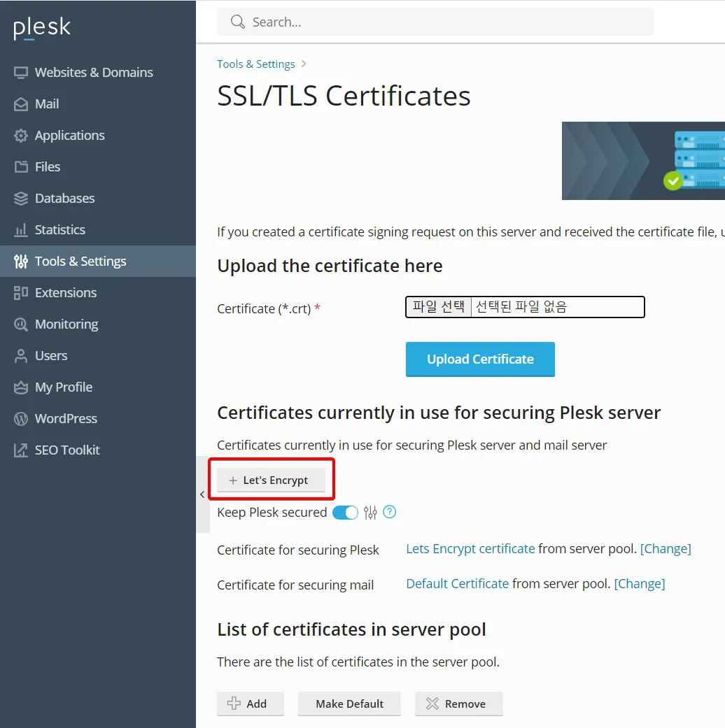Image resolution: width=725 pixels, height=728 pixels.
Task: Click the Tools & Settings sliders icon
Action: click(x=21, y=262)
